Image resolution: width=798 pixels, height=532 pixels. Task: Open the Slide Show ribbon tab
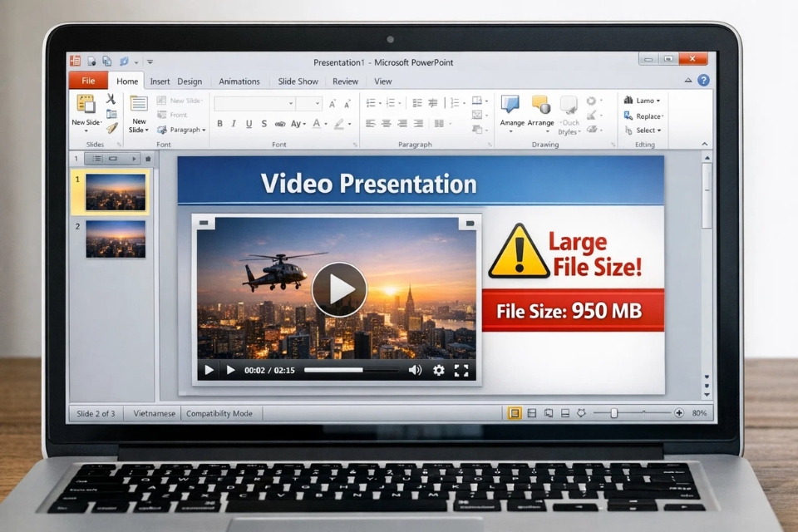(x=298, y=81)
